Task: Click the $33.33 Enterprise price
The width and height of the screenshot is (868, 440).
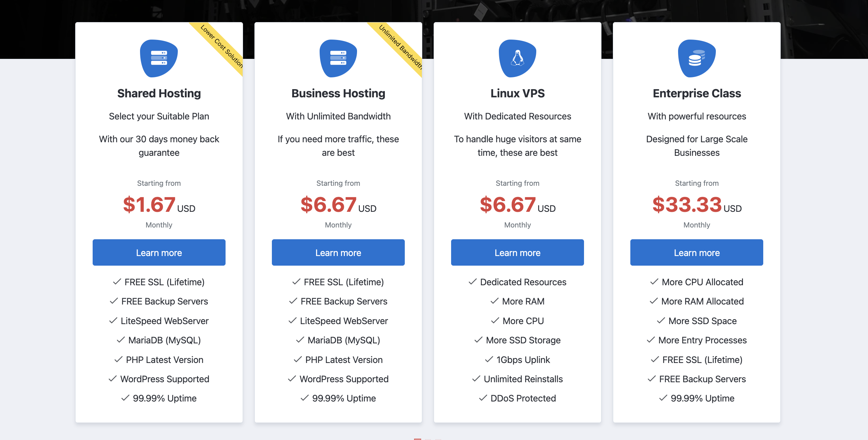Action: 687,205
